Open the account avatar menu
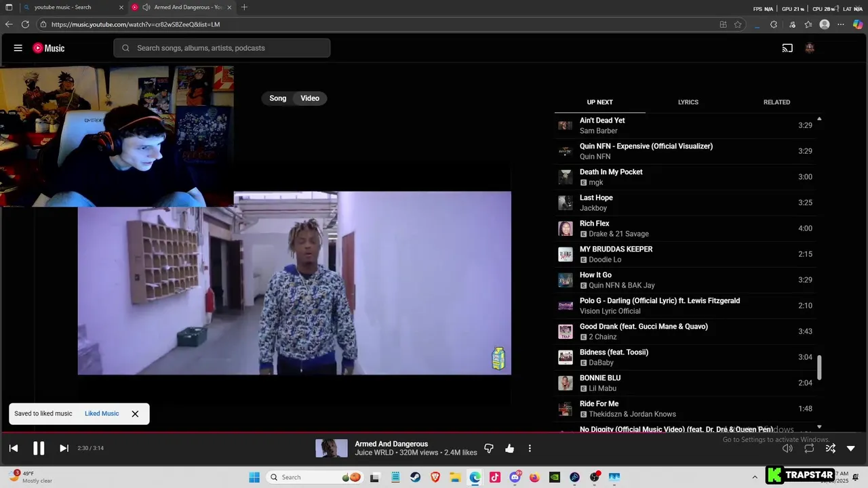The image size is (868, 488). tap(809, 48)
